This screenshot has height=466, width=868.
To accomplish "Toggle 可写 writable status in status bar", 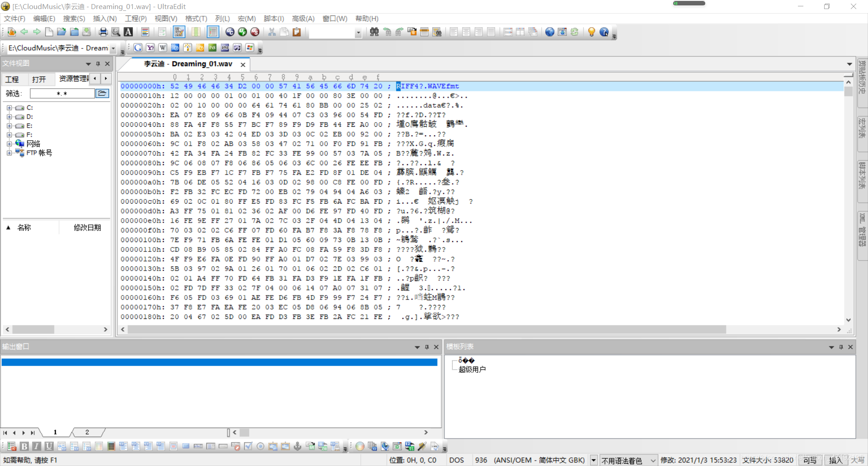I will pos(810,460).
